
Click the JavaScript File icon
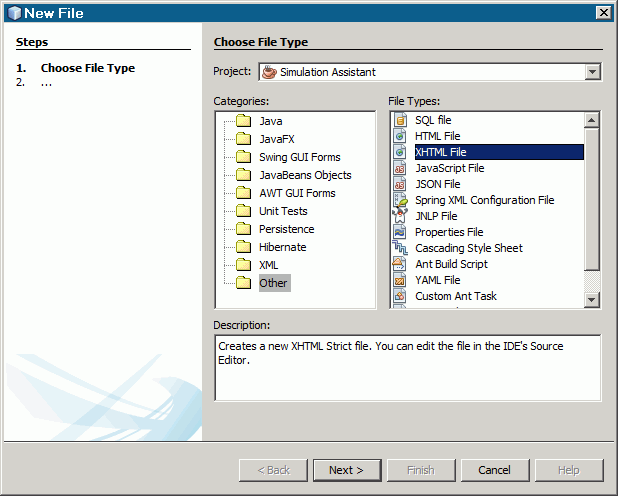coord(400,168)
